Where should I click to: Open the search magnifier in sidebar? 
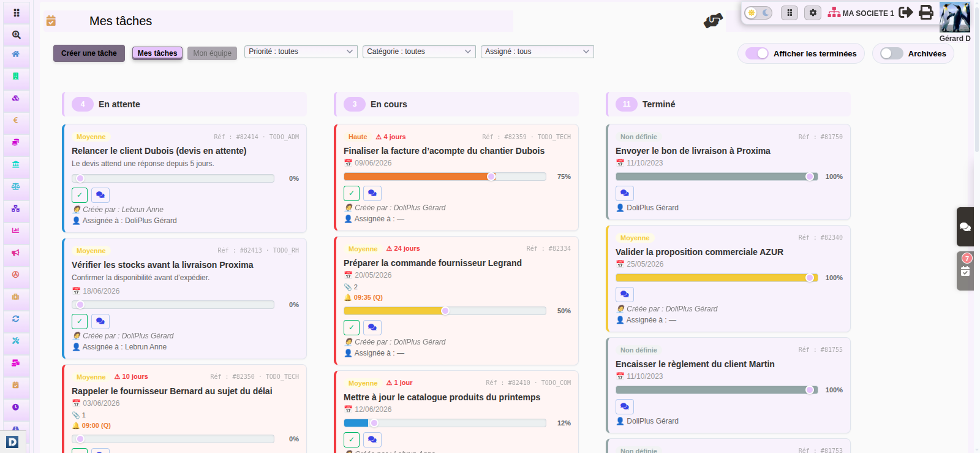(16, 35)
